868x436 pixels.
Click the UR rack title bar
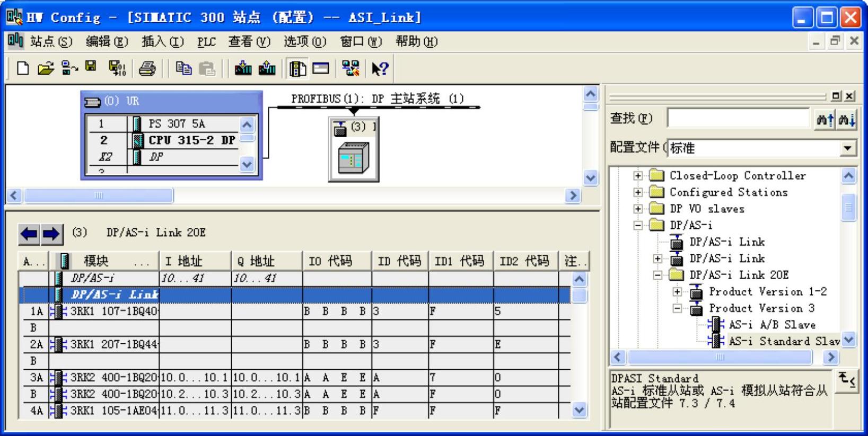pos(171,101)
